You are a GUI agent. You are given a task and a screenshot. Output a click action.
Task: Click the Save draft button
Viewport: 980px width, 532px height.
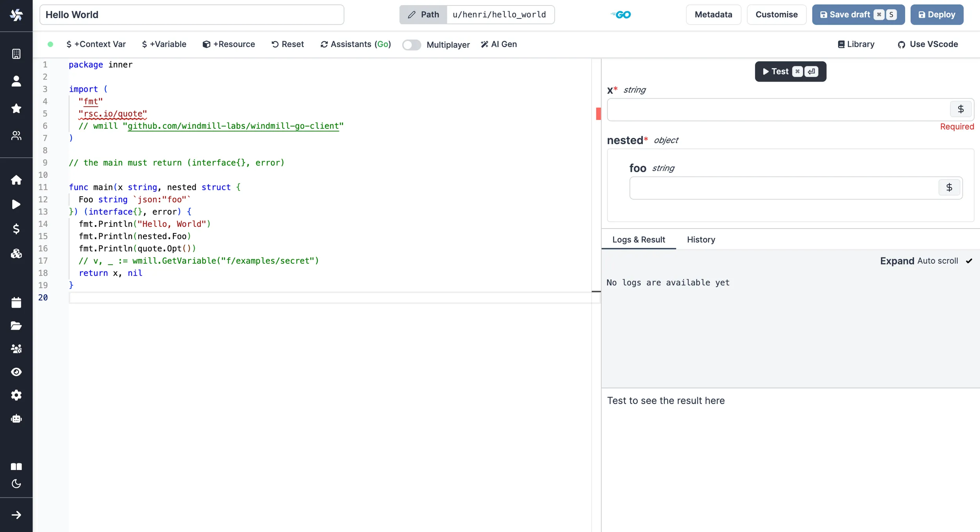[x=858, y=15]
